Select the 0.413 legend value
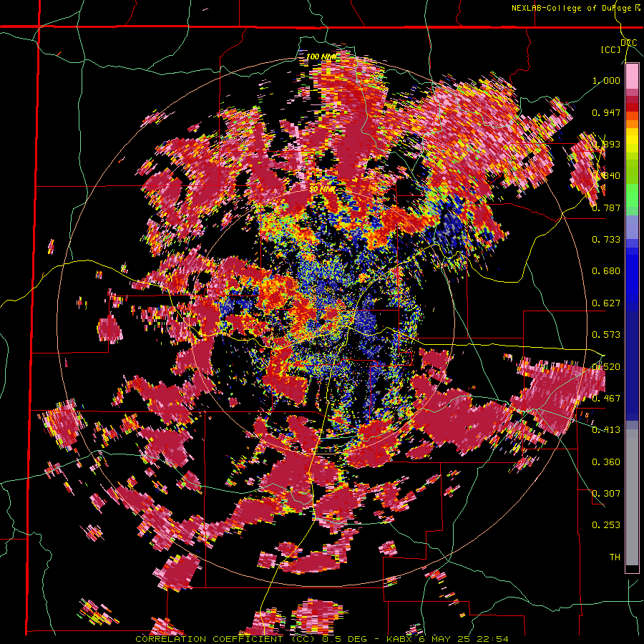 coord(606,430)
